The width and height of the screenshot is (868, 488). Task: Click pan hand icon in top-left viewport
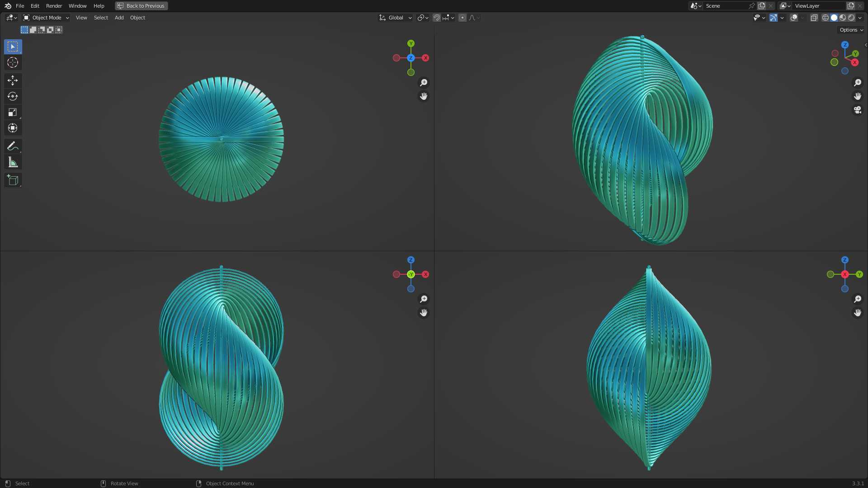[424, 96]
